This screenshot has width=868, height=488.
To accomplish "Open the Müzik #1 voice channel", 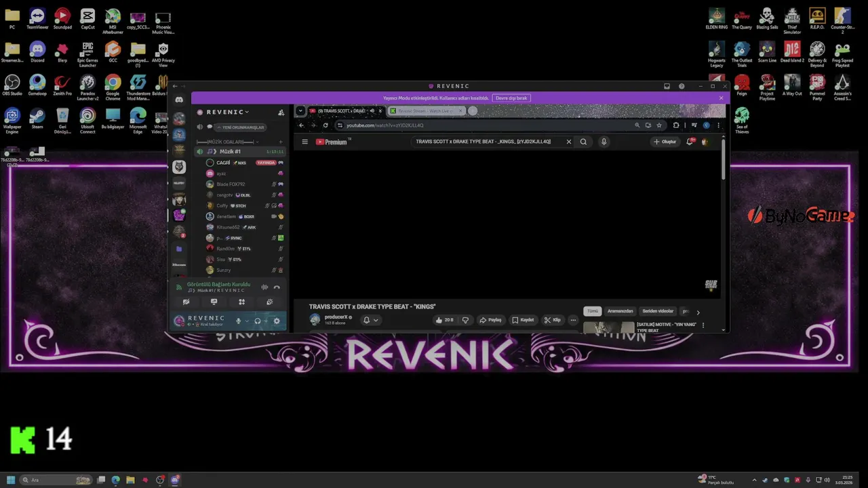I will [239, 151].
